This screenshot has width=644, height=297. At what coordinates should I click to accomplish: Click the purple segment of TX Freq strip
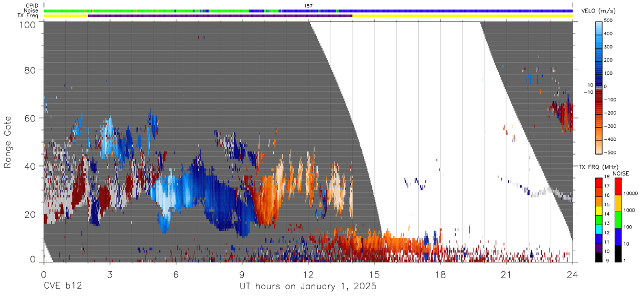tap(220, 16)
